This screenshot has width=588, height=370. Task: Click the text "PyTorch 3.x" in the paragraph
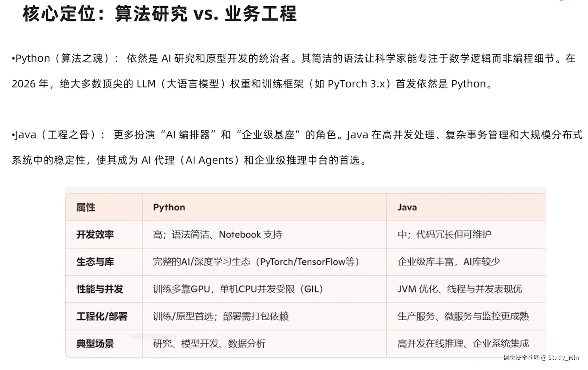click(x=356, y=84)
